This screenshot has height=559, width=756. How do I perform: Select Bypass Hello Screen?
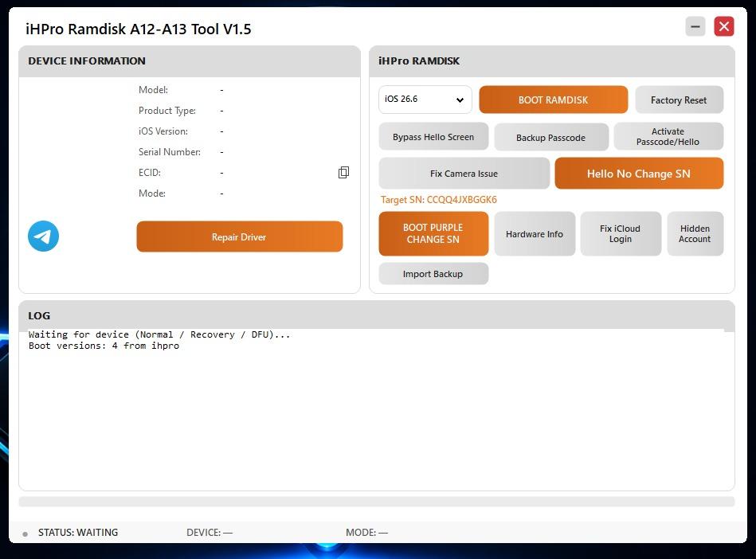tap(433, 137)
